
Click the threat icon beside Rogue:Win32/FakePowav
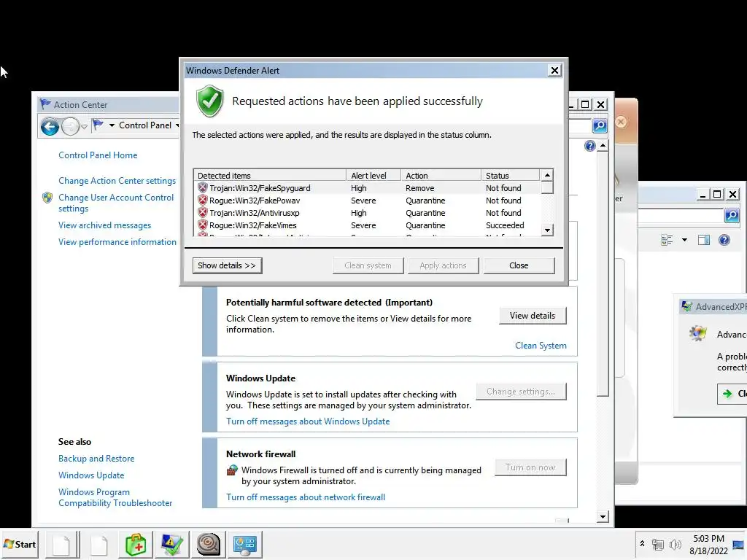point(203,200)
